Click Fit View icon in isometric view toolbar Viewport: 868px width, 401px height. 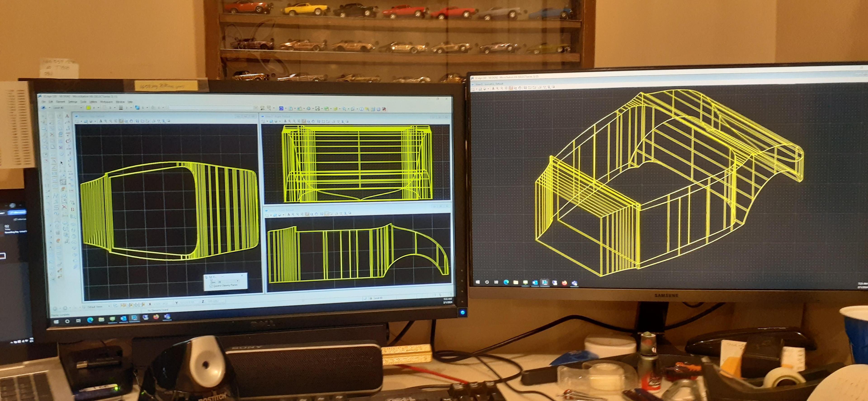point(511,88)
